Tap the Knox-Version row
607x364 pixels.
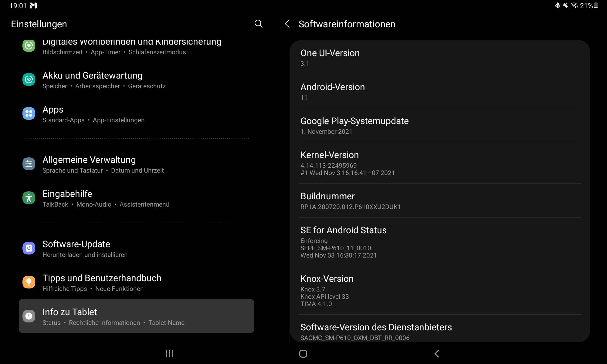point(440,291)
